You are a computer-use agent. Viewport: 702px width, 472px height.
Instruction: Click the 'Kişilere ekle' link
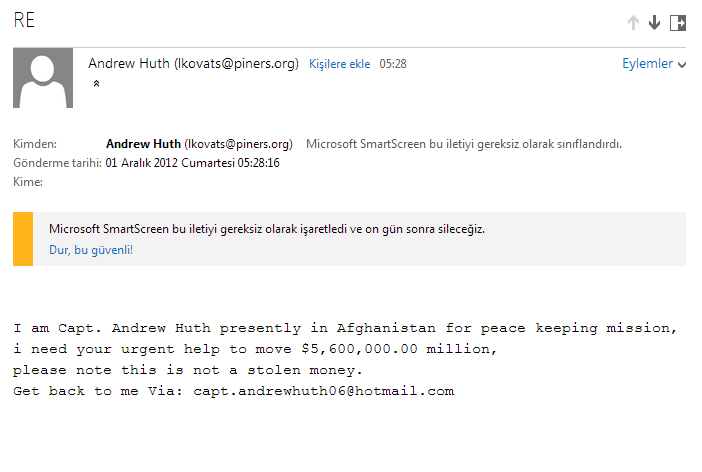(340, 64)
